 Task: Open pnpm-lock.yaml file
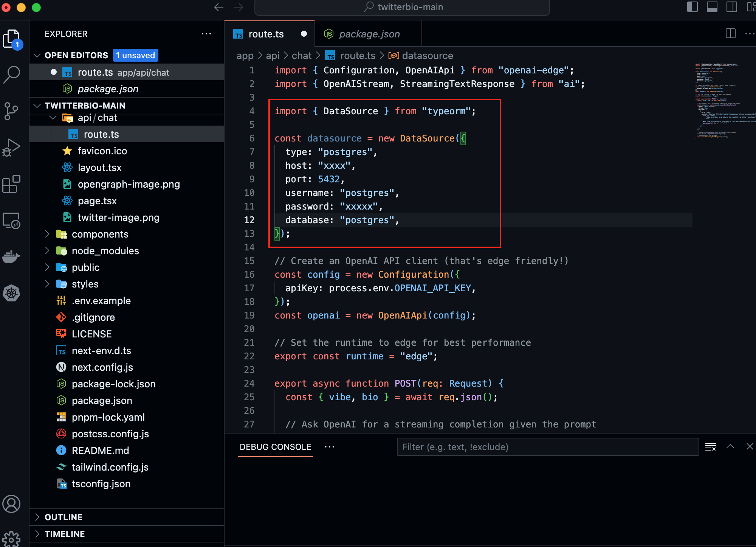pyautogui.click(x=127, y=417)
